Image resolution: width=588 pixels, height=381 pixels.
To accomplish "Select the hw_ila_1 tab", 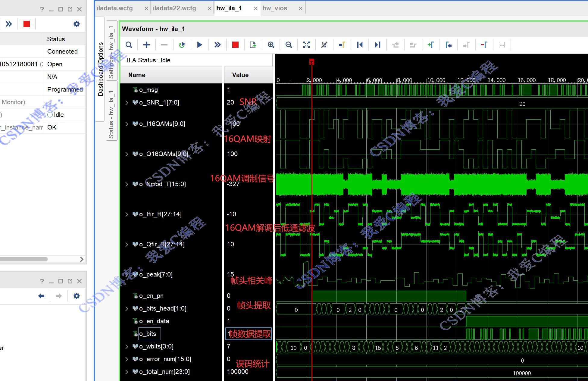I will pos(229,8).
